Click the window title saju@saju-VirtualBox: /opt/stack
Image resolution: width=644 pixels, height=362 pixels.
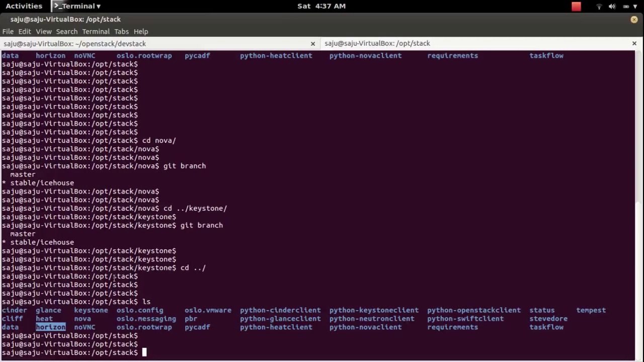(65, 19)
